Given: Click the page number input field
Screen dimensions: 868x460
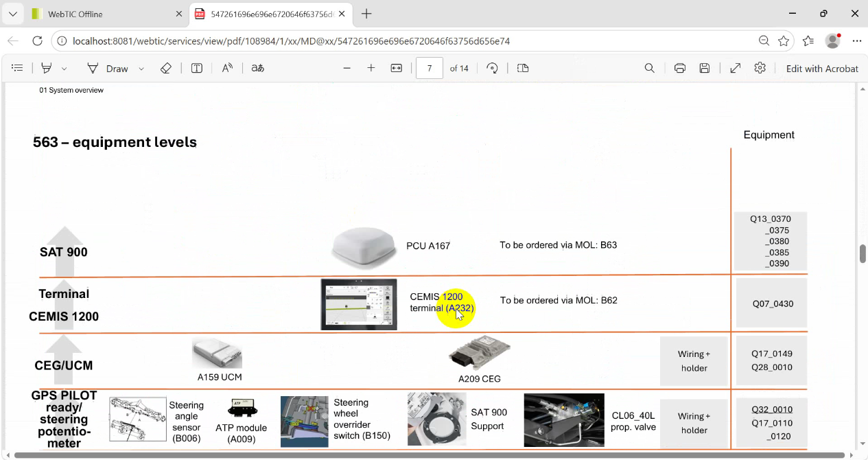Looking at the screenshot, I should tap(430, 68).
